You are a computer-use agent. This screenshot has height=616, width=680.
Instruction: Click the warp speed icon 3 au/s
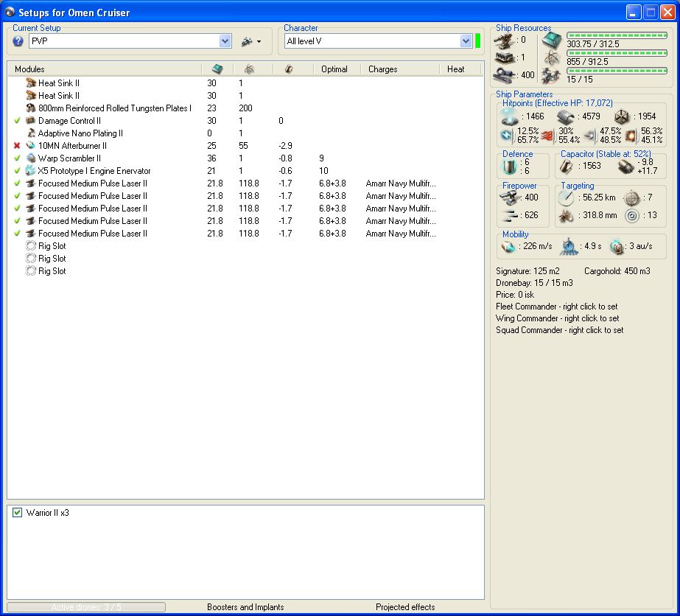coord(617,246)
